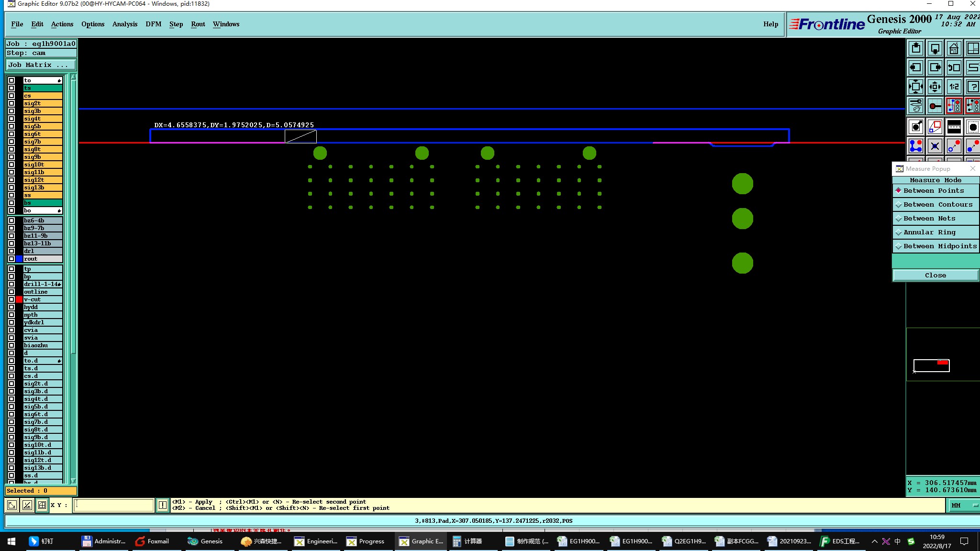Click the blue rout layer color swatch
Screen dimensions: 980x551
pos(19,259)
